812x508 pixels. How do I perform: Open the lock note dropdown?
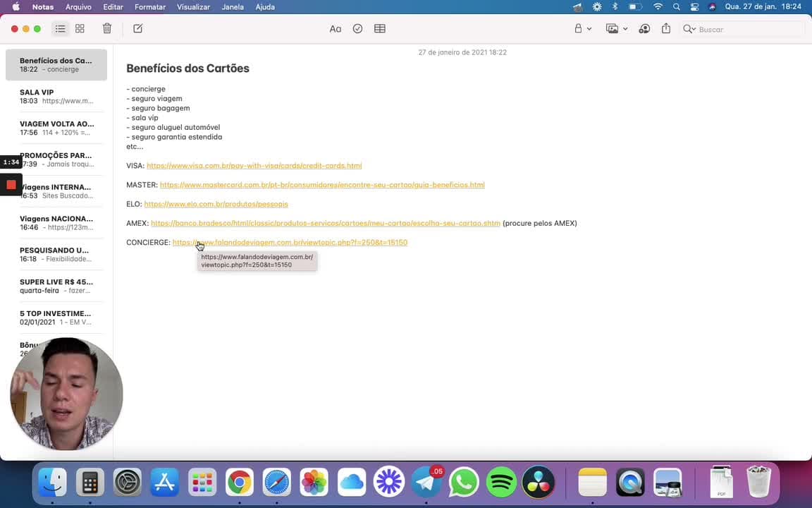[583, 29]
